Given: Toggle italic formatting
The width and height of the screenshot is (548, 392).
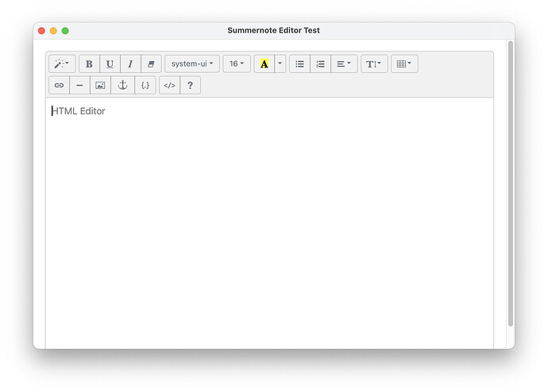Looking at the screenshot, I should (130, 64).
